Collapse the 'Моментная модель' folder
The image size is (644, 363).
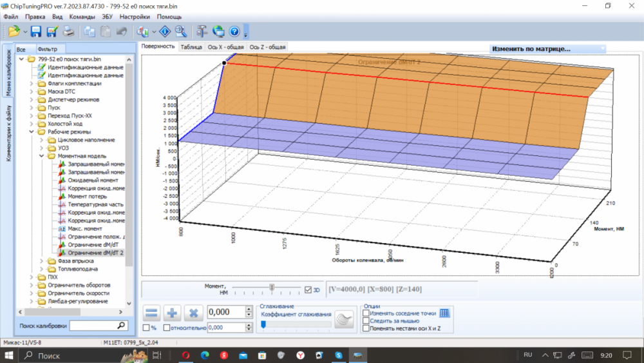click(43, 156)
